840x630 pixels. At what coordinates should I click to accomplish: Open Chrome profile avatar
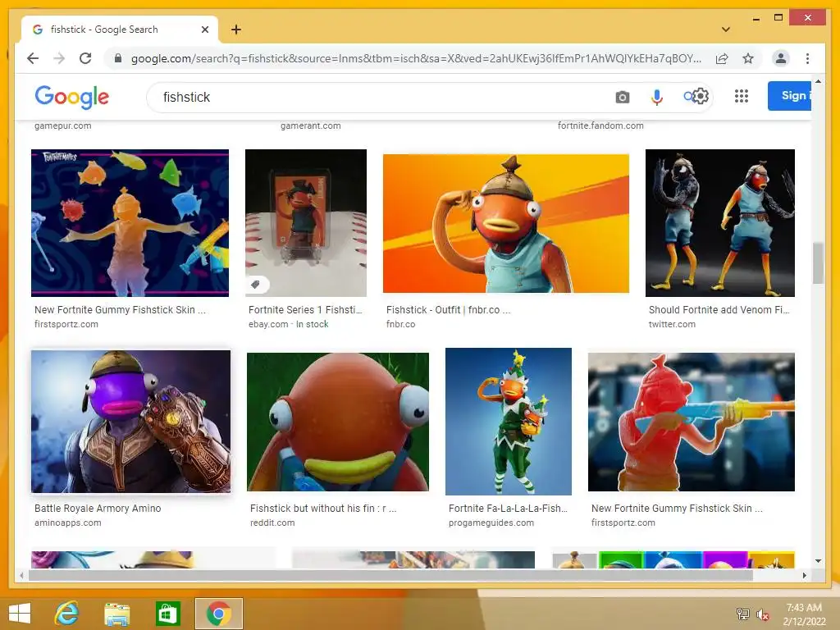pos(781,58)
